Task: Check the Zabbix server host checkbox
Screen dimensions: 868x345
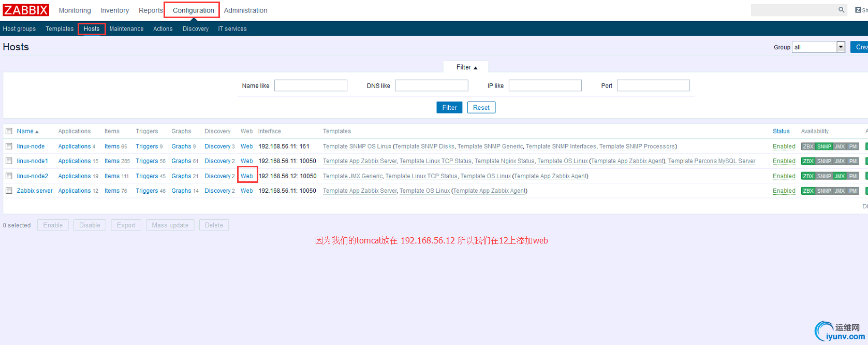Action: 9,190
